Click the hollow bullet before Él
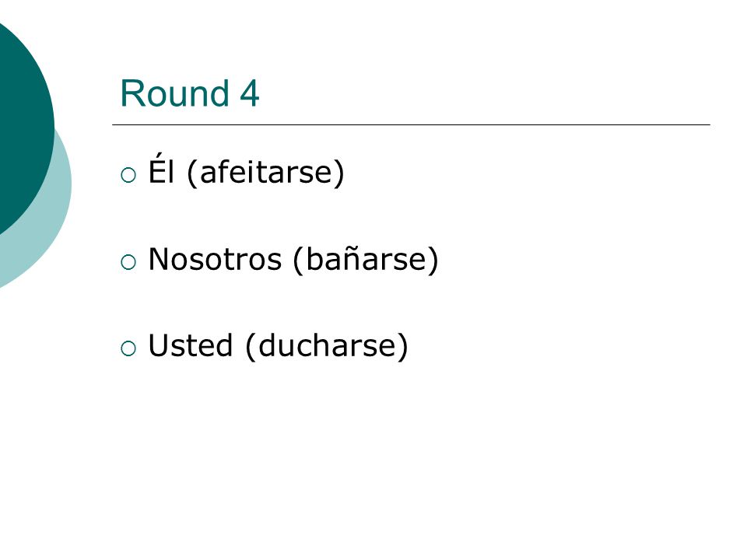The height and width of the screenshot is (560, 747). pyautogui.click(x=128, y=175)
